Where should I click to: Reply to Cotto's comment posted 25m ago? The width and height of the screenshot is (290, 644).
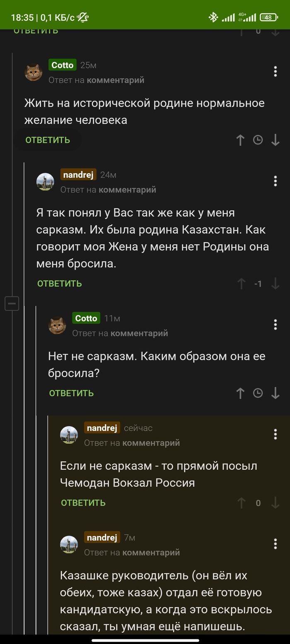(48, 140)
